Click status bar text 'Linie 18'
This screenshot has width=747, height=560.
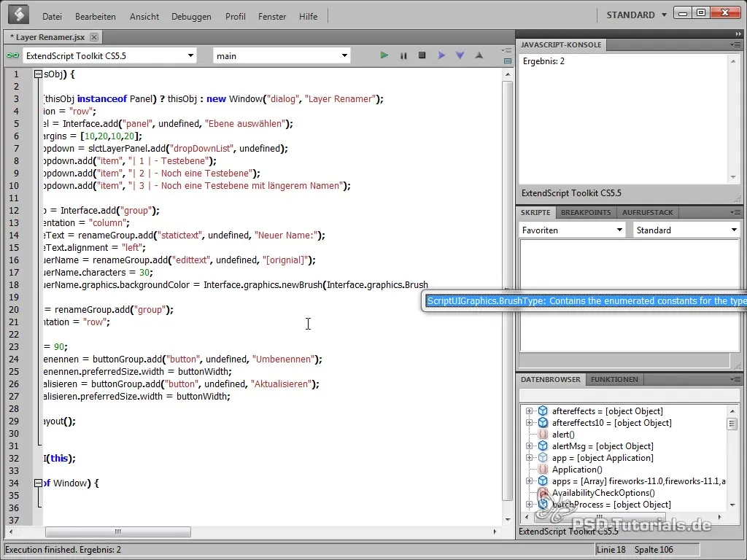(x=611, y=550)
